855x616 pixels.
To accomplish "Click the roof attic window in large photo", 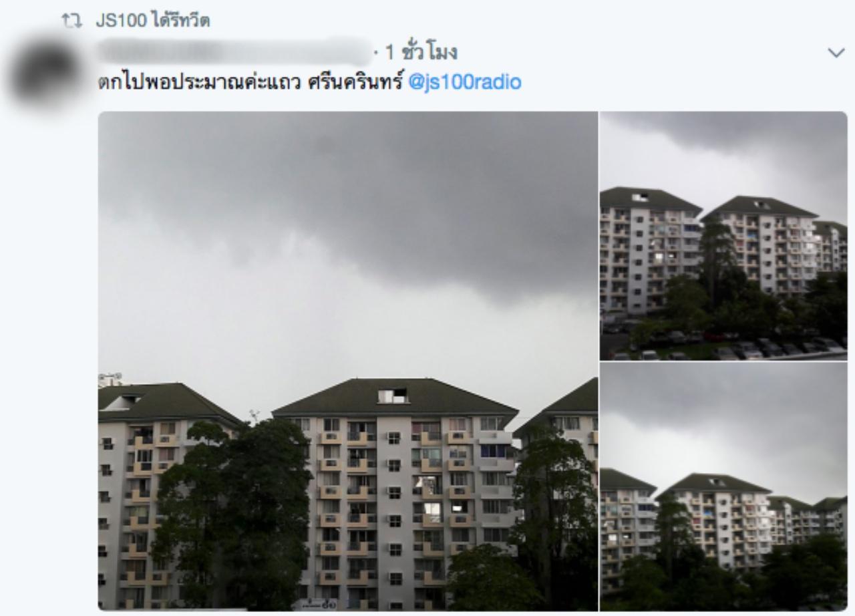I will point(393,396).
